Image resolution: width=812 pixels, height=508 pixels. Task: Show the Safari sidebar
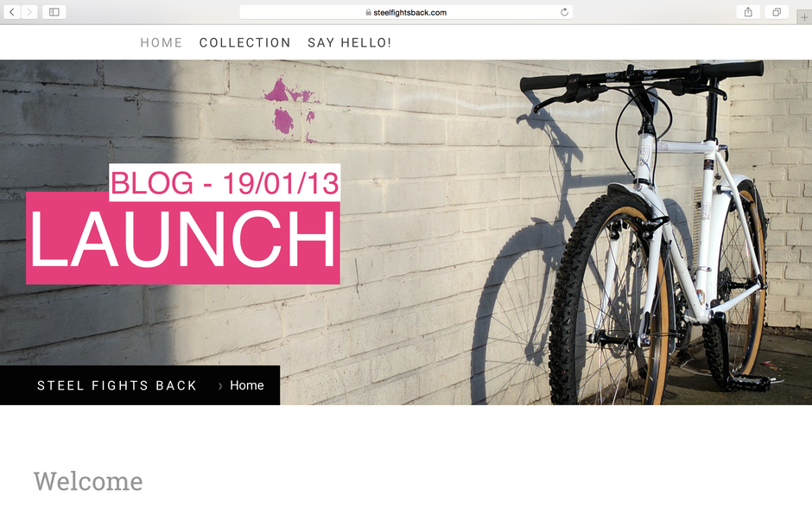54,12
